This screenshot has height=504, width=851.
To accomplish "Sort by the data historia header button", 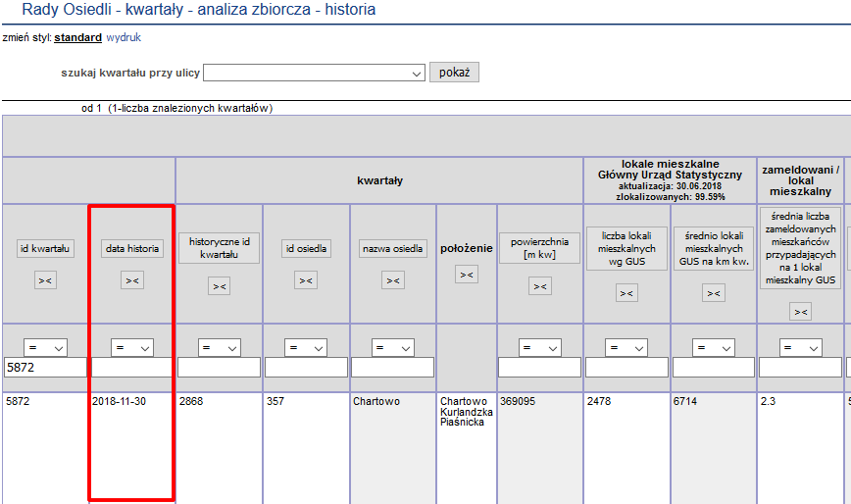I will [x=132, y=249].
